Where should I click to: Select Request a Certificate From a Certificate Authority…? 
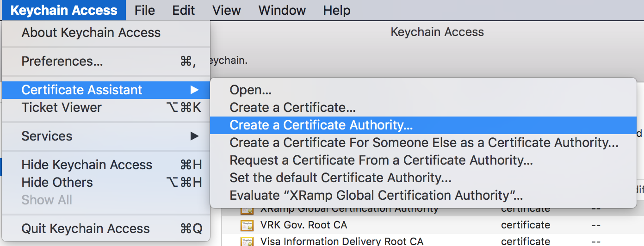pyautogui.click(x=423, y=160)
